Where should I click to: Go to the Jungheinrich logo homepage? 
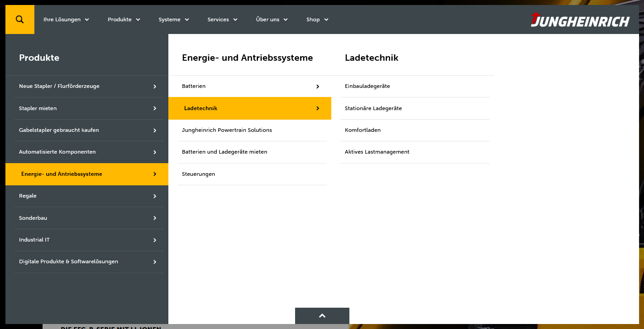point(580,20)
